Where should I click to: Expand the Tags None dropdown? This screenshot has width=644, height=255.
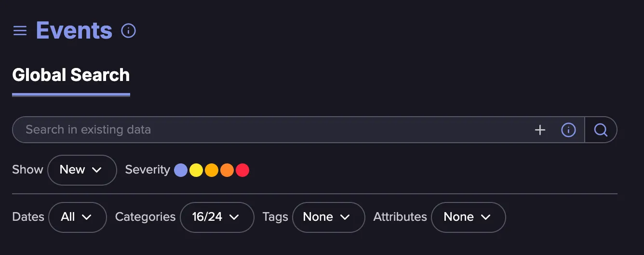[328, 217]
